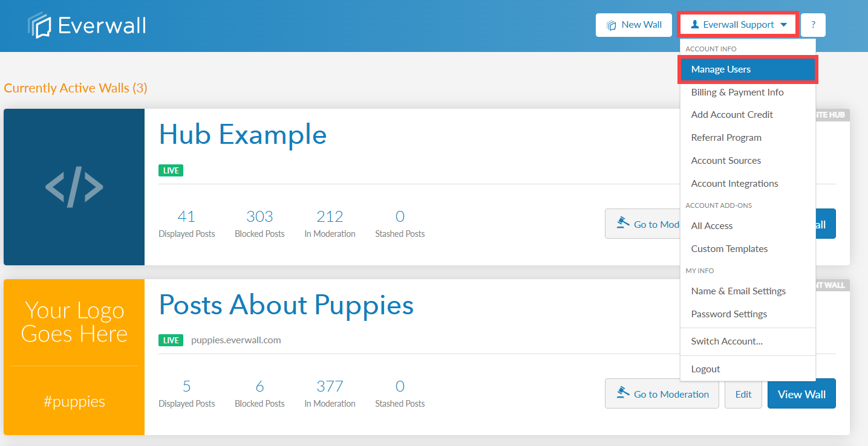Open Account Integrations from the menu
Viewport: 868px width, 446px height.
point(734,183)
